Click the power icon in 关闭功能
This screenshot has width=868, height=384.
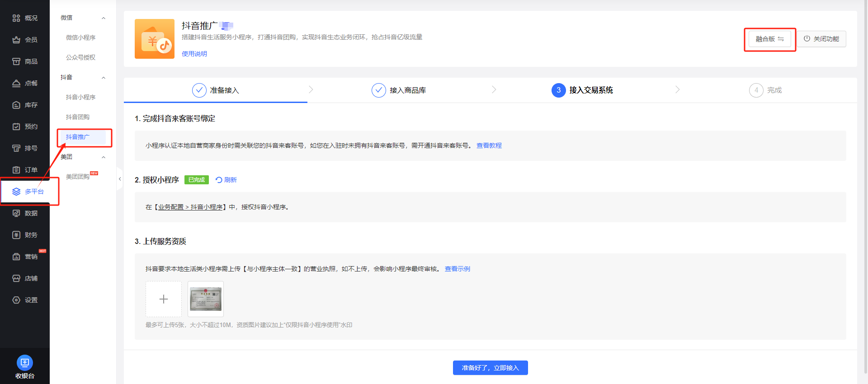[x=807, y=39]
